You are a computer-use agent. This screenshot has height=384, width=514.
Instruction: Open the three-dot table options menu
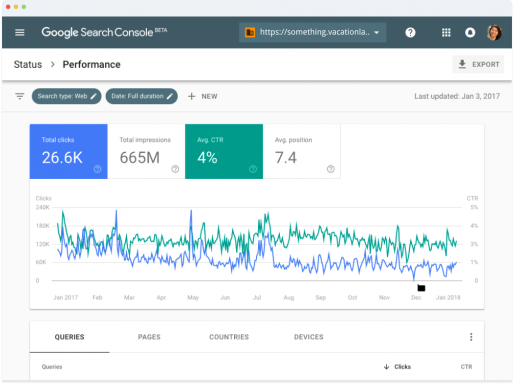coord(471,337)
